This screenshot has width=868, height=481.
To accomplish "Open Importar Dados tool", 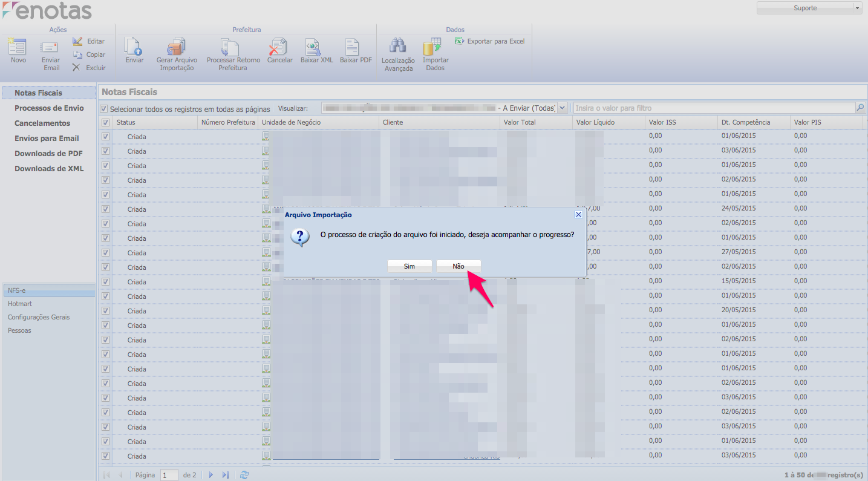I will [x=435, y=55].
